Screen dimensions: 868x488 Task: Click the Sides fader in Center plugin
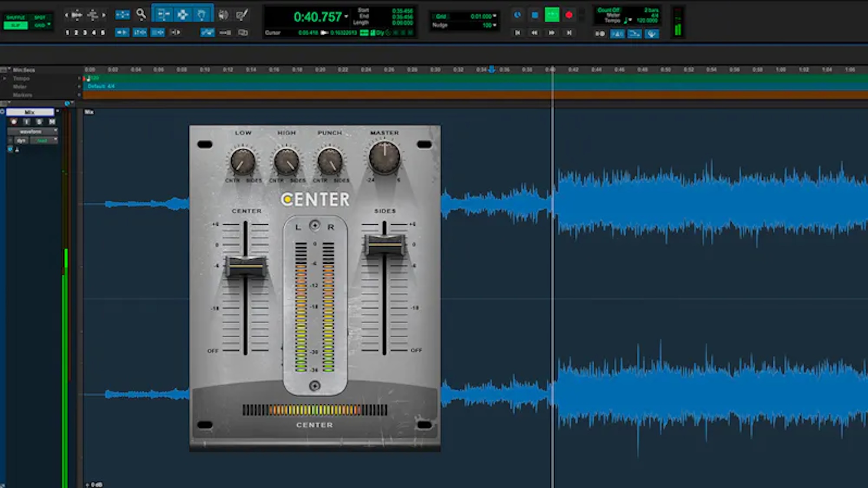coord(385,244)
